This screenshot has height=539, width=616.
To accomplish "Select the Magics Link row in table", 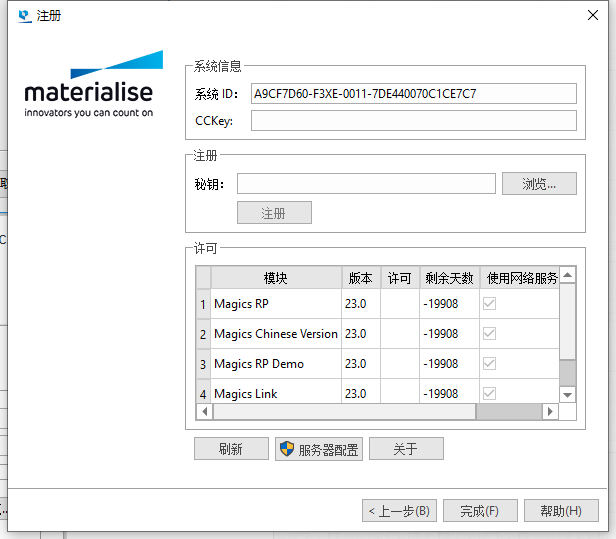I will coord(276,394).
